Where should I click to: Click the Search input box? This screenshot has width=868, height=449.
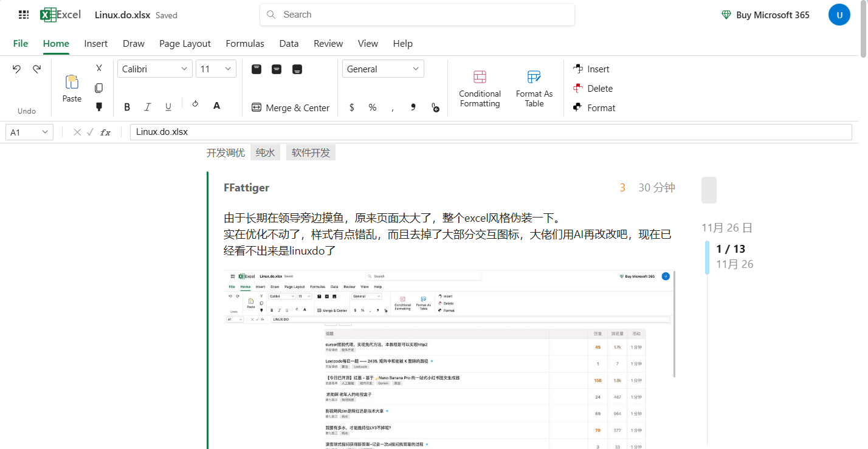[417, 15]
